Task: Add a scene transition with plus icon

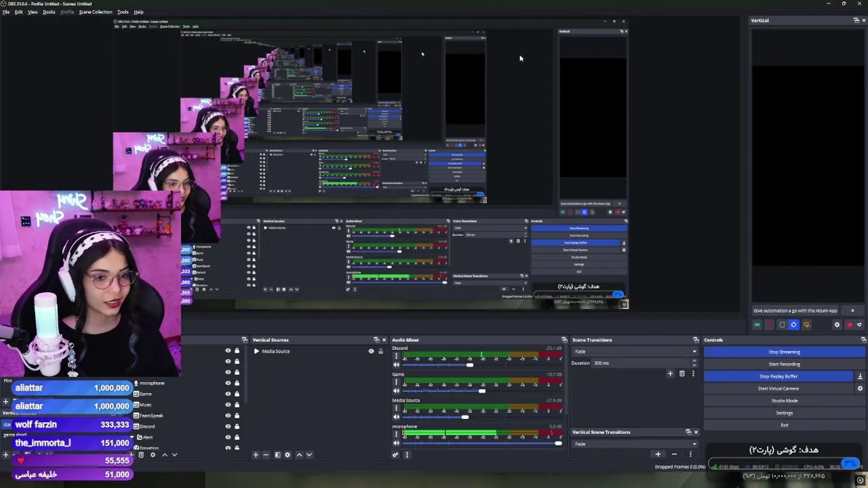Action: 670,373
